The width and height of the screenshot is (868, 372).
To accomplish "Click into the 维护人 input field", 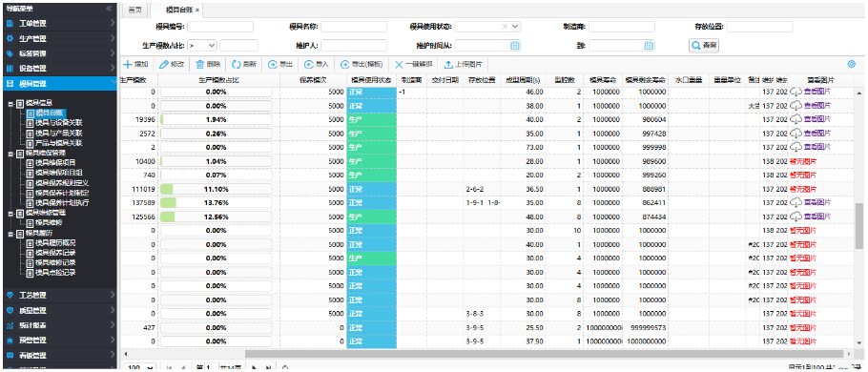I will [x=354, y=46].
